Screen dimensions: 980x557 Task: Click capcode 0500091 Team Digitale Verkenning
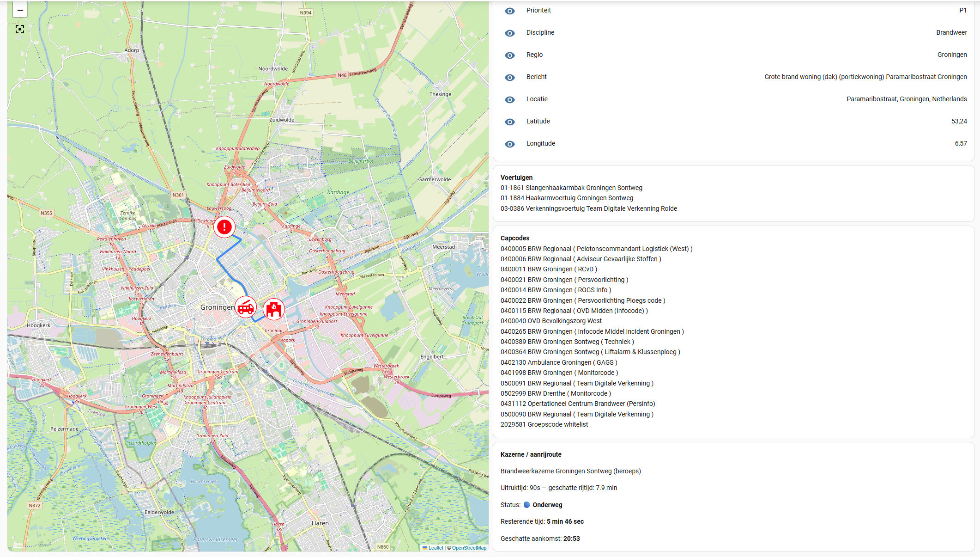[577, 383]
